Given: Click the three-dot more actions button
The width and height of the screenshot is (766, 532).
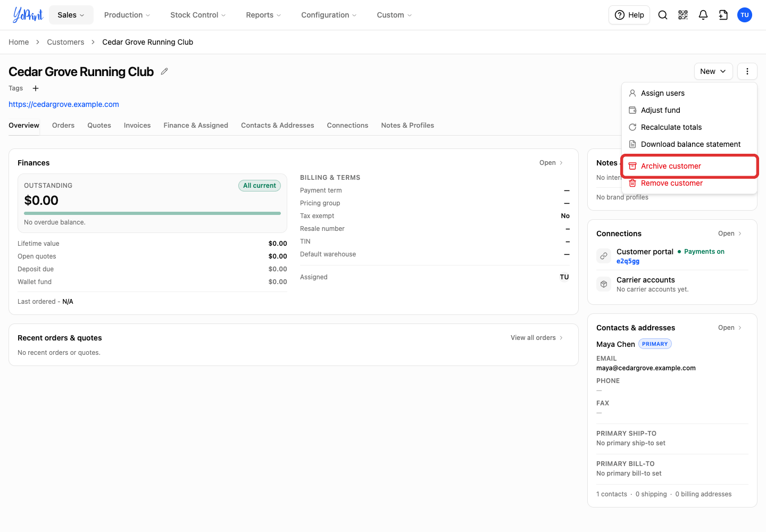Looking at the screenshot, I should 747,71.
